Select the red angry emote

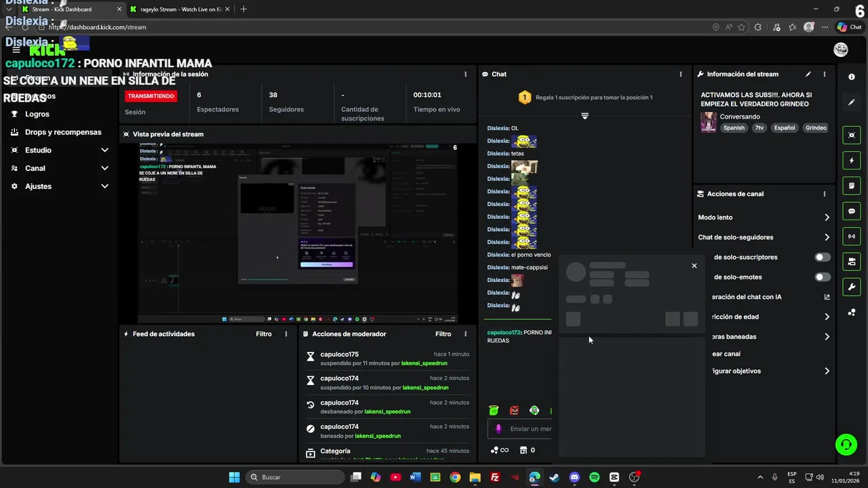(514, 410)
